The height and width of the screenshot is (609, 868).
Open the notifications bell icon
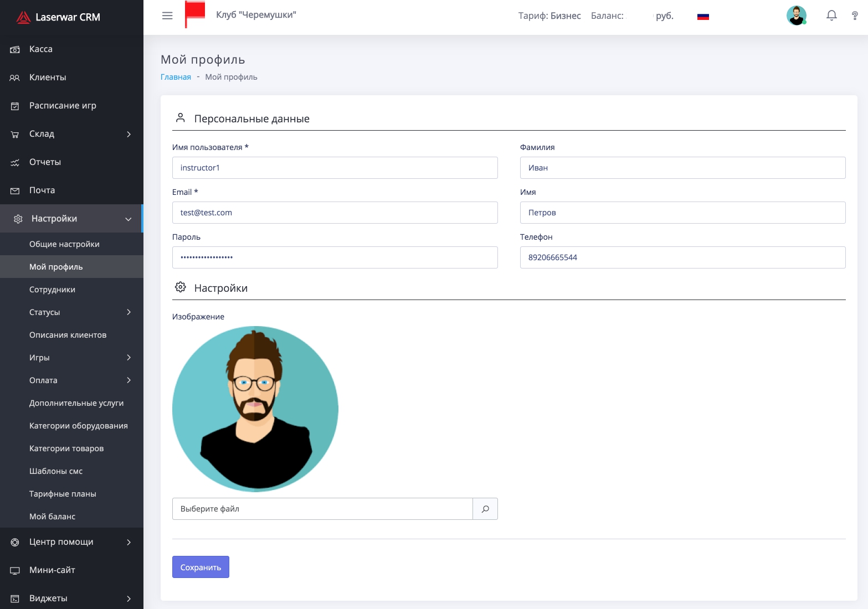pyautogui.click(x=831, y=16)
